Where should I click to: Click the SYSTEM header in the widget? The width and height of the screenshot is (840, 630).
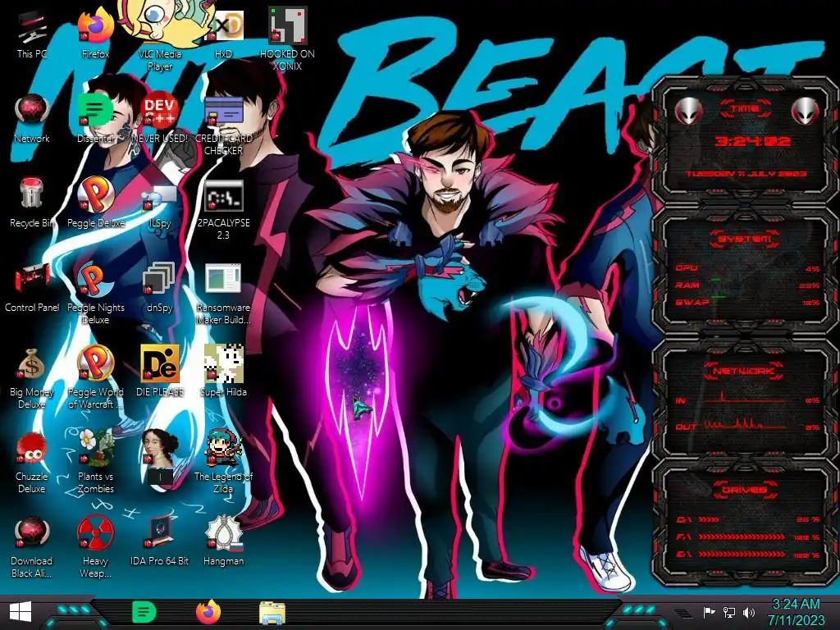click(745, 239)
